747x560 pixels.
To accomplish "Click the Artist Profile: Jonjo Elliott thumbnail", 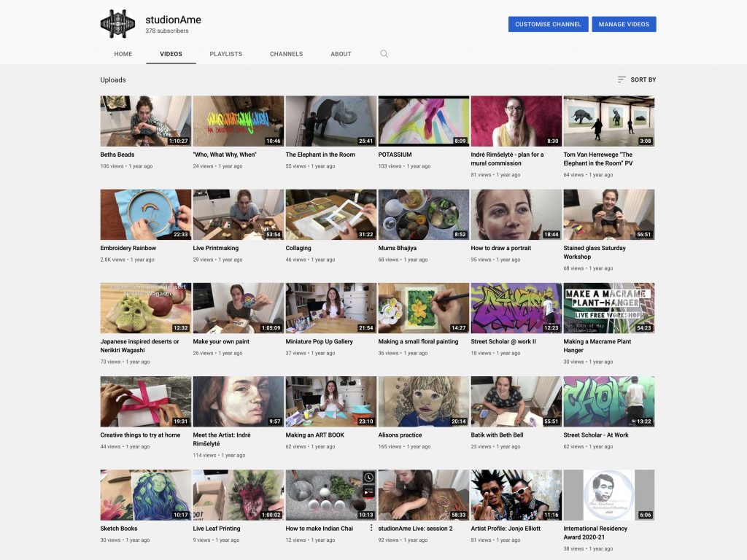I will pos(516,494).
